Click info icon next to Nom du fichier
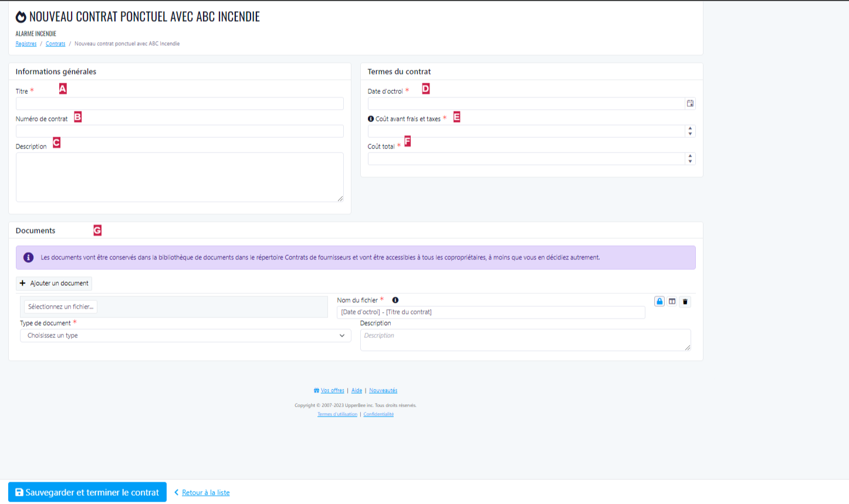Image resolution: width=849 pixels, height=504 pixels. 395,300
